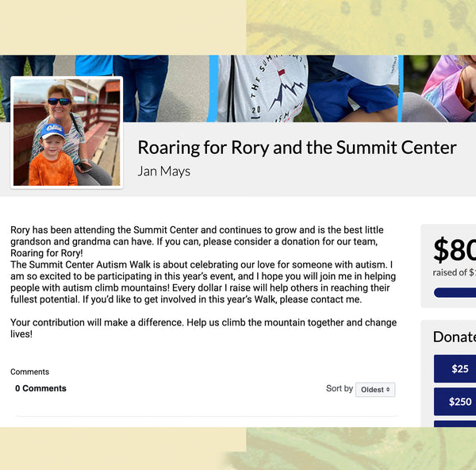Click the 0 Comments count

coord(40,388)
